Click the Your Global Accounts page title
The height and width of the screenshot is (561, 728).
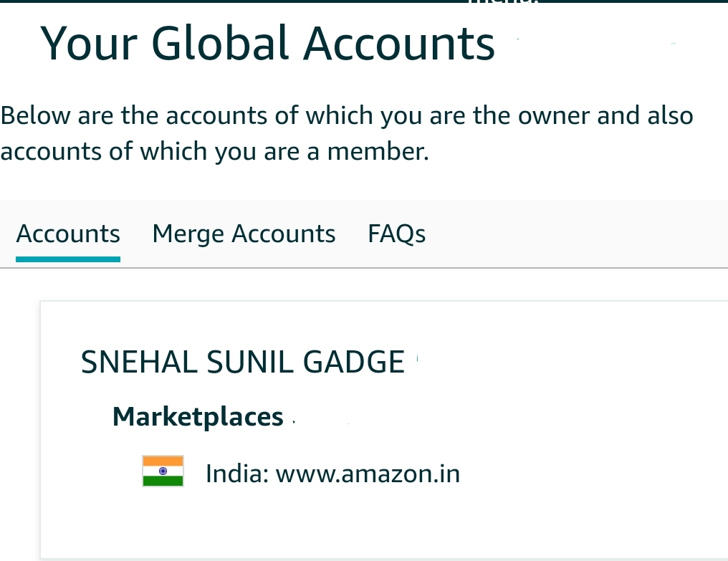point(267,43)
